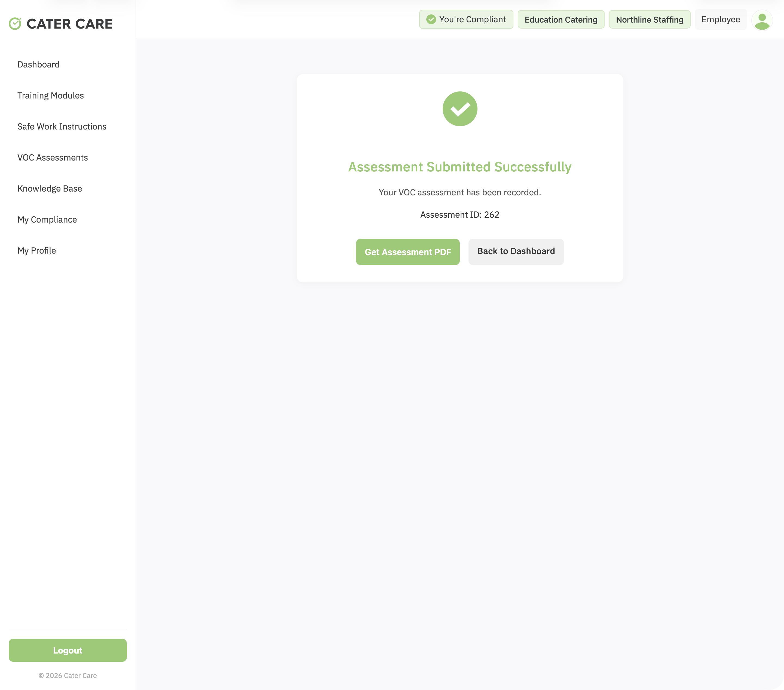Click the © 2026 Cater Care footer text

(68, 675)
